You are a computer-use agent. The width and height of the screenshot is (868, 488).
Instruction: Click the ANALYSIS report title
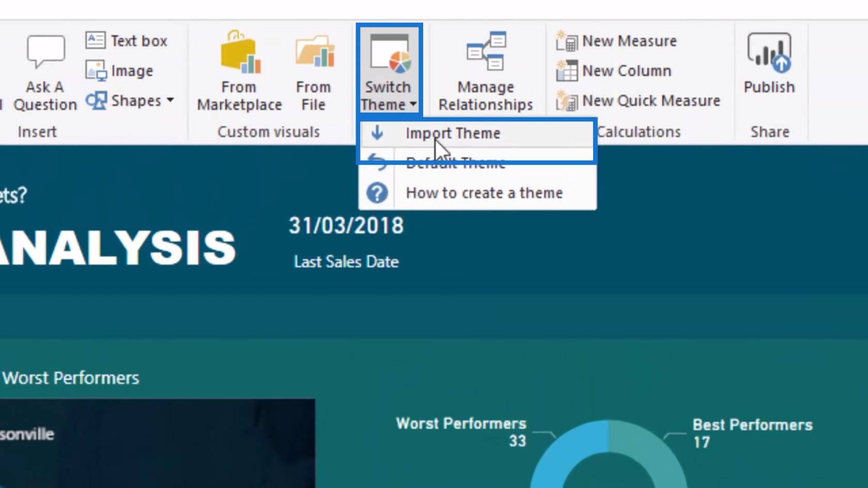pyautogui.click(x=118, y=248)
